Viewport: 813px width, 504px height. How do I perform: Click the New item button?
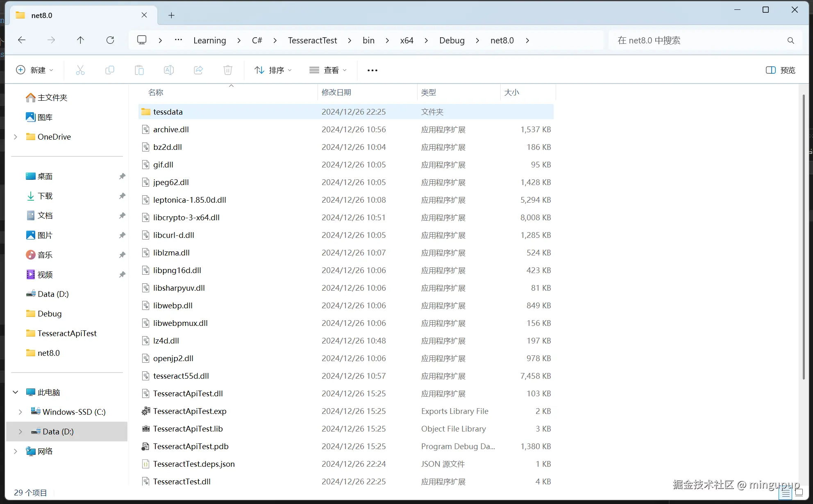click(34, 70)
